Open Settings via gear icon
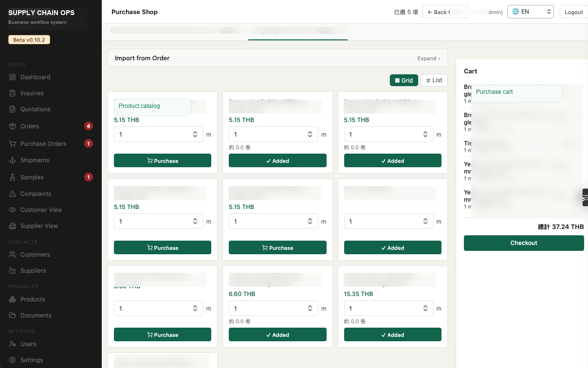588x368 pixels. coord(12,360)
